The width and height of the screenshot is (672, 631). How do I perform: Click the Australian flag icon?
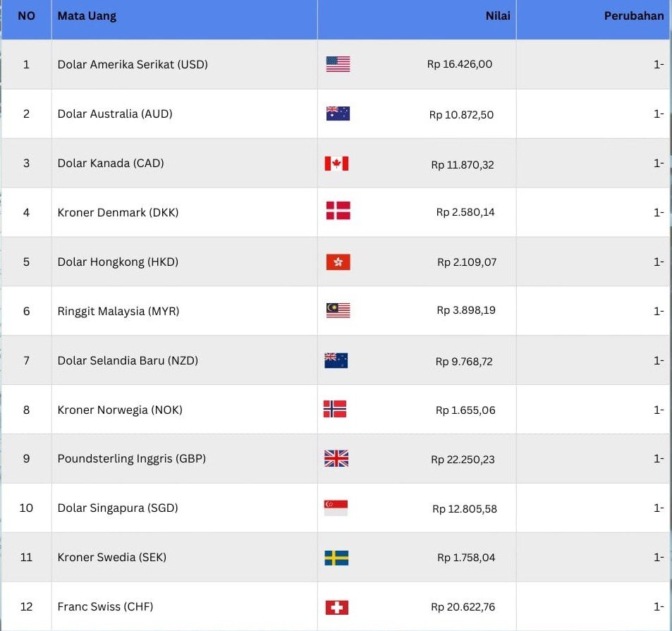pyautogui.click(x=338, y=114)
